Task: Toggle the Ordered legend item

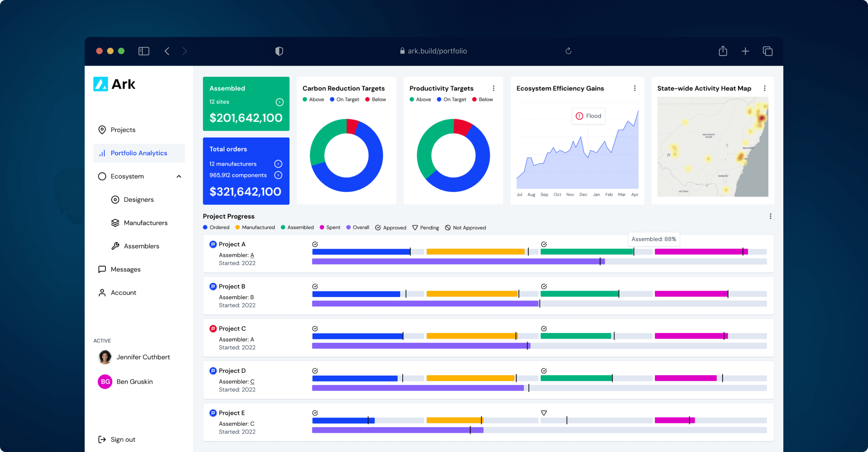Action: click(216, 227)
